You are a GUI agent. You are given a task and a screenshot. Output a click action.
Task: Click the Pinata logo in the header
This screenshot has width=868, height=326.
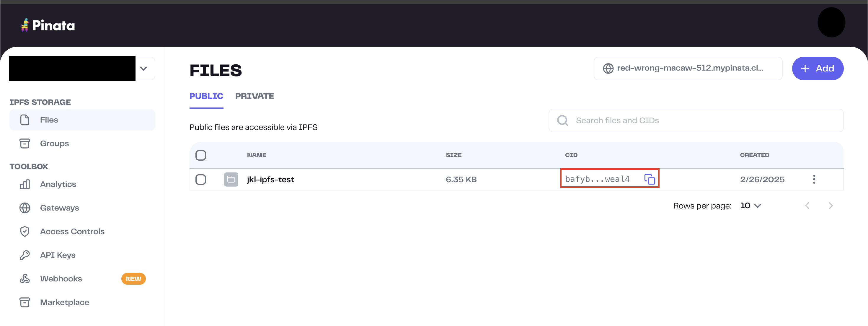pos(48,25)
